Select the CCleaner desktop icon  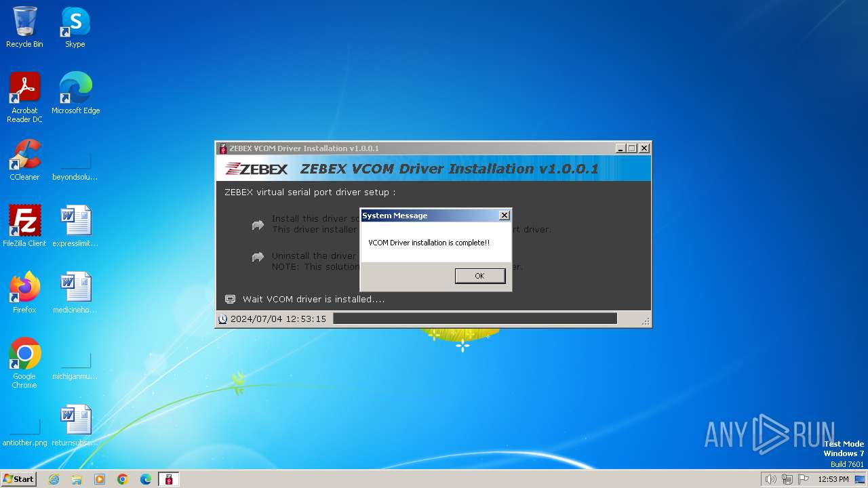click(24, 160)
